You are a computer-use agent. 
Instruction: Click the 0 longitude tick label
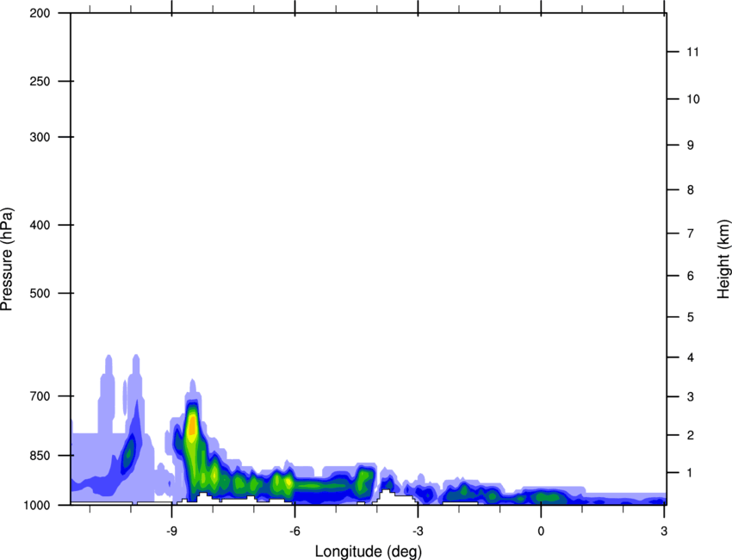coord(541,532)
